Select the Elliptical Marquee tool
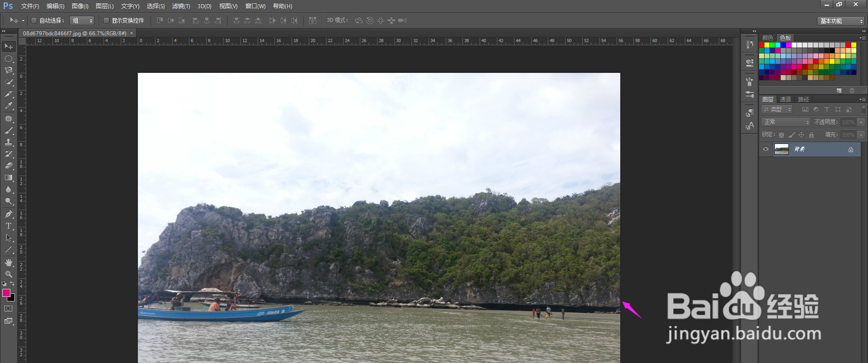Screen dimensions: 868x363 pos(9,58)
